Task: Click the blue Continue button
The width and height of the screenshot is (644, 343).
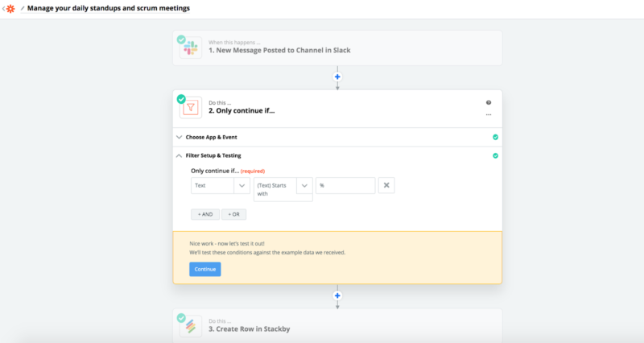Action: coord(205,270)
